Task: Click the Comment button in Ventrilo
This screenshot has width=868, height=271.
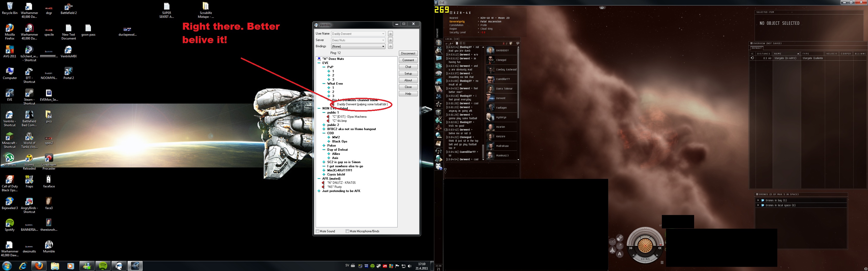Action: [x=408, y=60]
